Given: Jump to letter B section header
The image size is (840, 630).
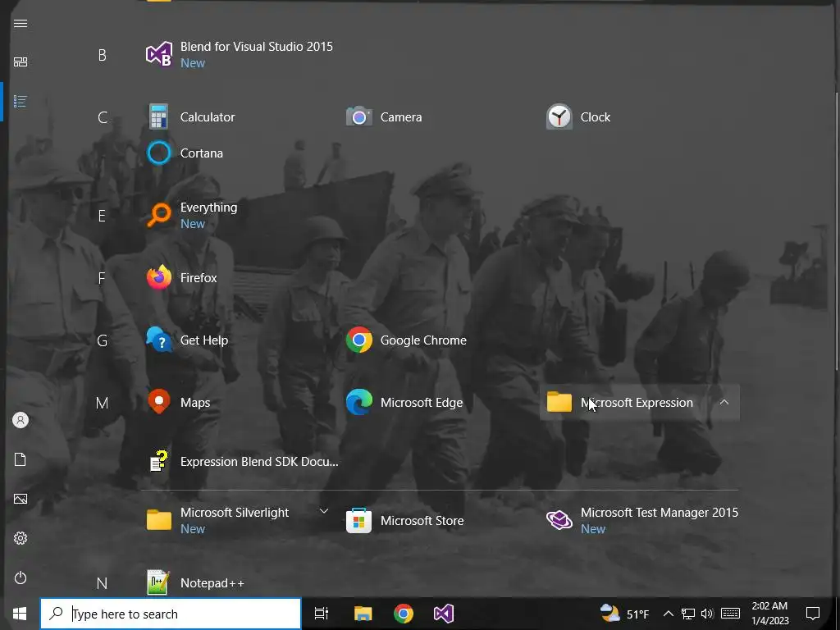Looking at the screenshot, I should click(x=102, y=55).
